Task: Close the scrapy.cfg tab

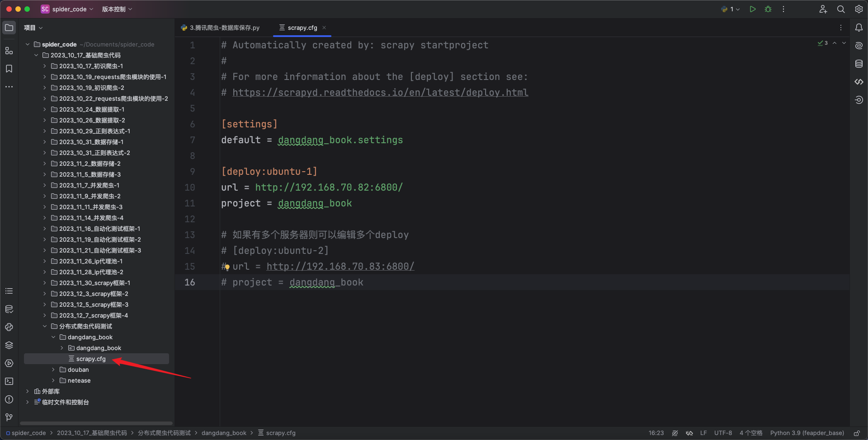Action: [x=324, y=28]
